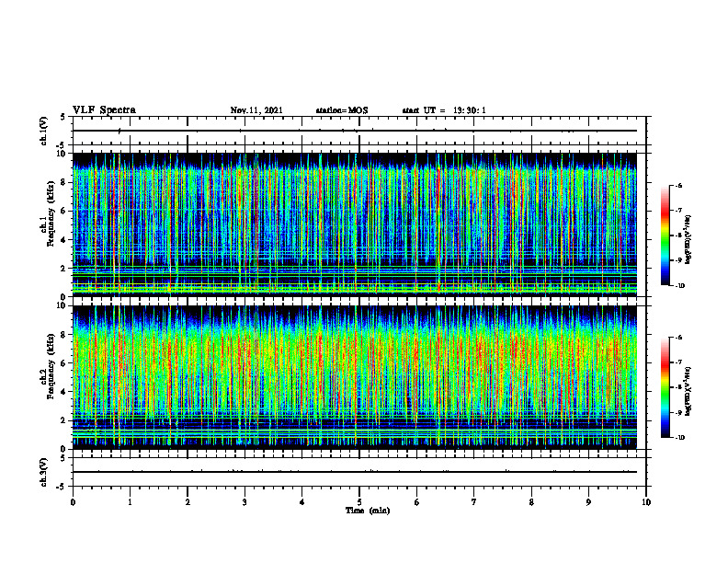Click time axis tick label "7"
This screenshot has height=563, width=728.
point(474,502)
